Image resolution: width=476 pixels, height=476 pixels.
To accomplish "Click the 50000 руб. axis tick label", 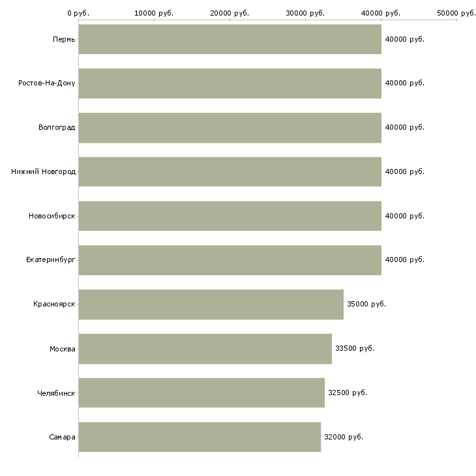I will pyautogui.click(x=456, y=12).
